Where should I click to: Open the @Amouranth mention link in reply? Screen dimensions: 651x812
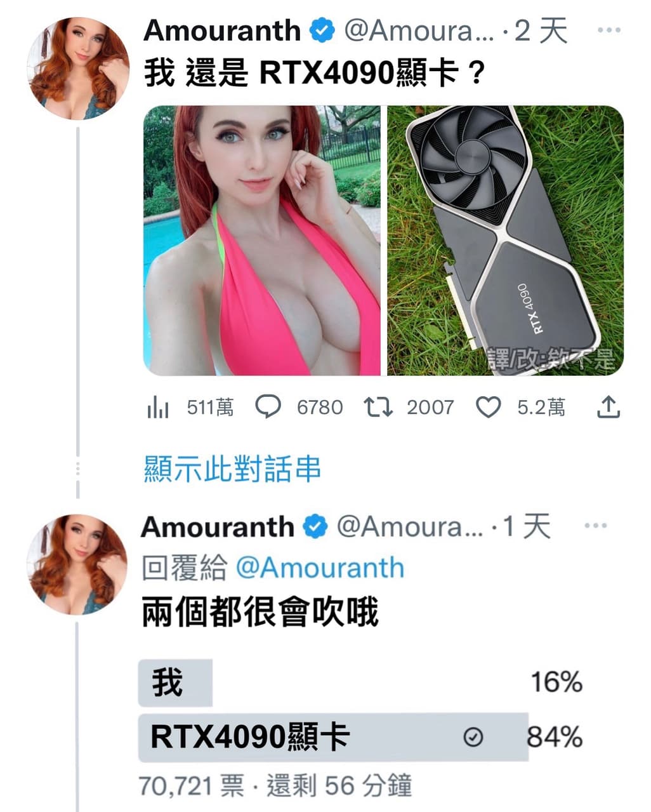click(x=320, y=568)
